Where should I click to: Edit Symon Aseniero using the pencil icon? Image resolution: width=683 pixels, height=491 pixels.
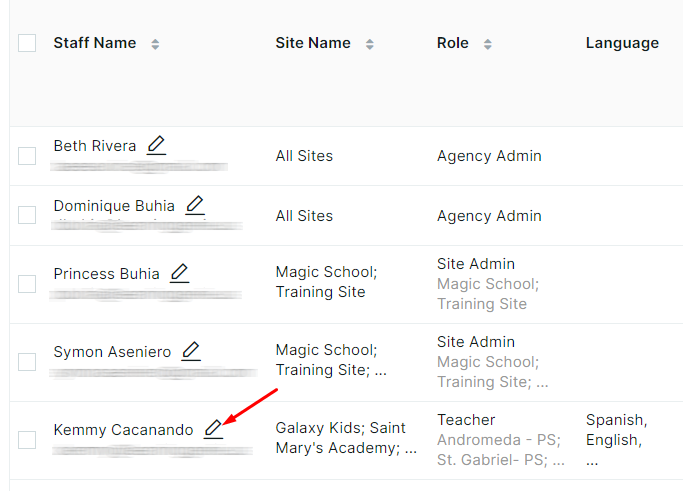pyautogui.click(x=191, y=351)
